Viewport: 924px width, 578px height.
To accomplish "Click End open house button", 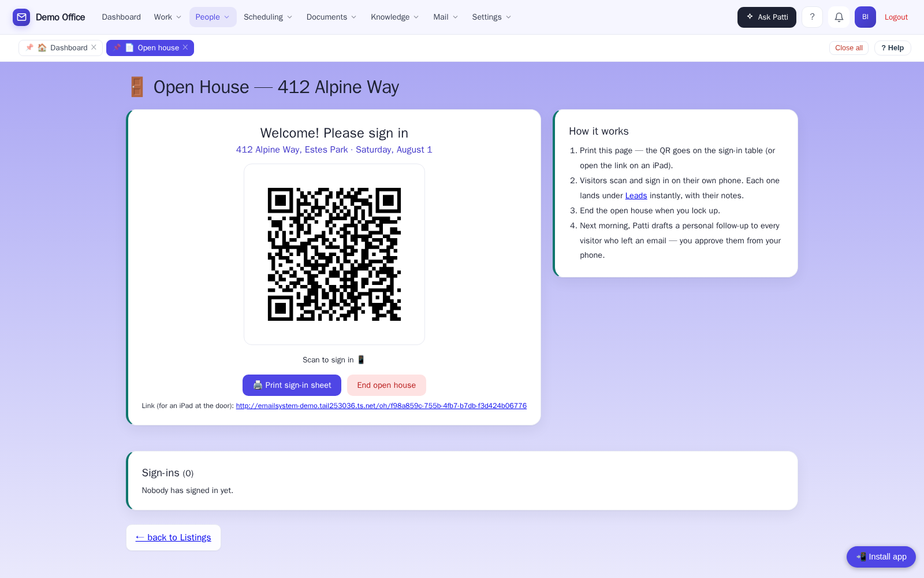I will (386, 385).
